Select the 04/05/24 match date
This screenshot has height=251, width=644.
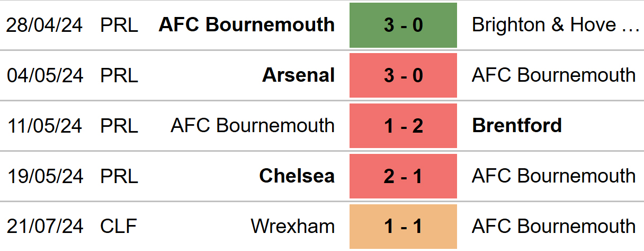45,75
